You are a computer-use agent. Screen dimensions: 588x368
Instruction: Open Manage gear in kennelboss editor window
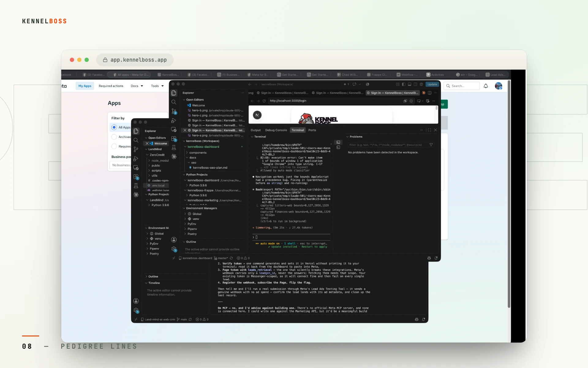pos(174,249)
